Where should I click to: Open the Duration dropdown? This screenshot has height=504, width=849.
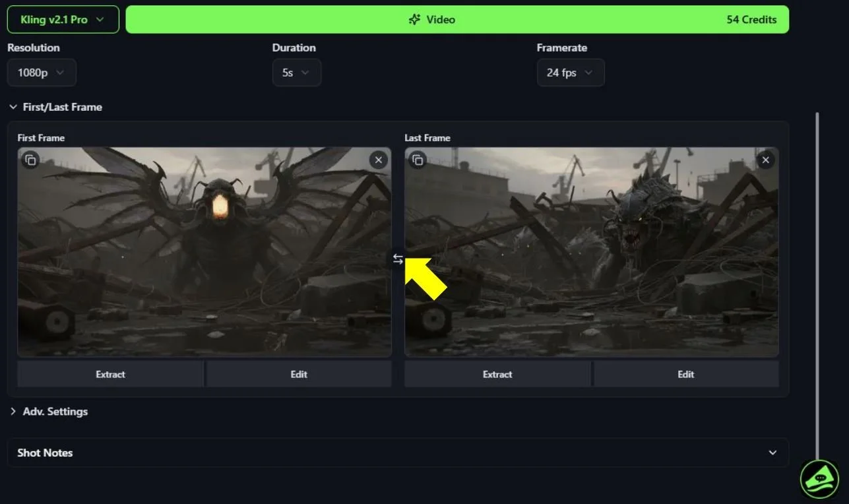[x=296, y=73]
